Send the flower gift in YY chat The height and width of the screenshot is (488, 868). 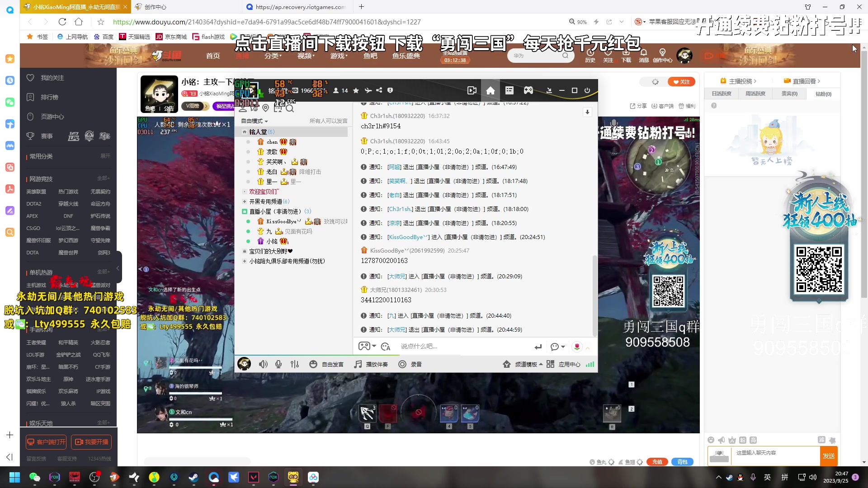click(577, 347)
